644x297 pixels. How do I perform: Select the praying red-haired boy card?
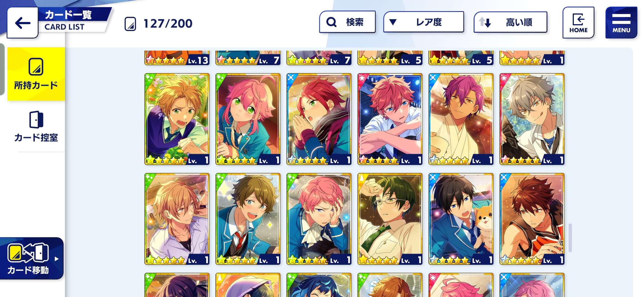point(319,119)
